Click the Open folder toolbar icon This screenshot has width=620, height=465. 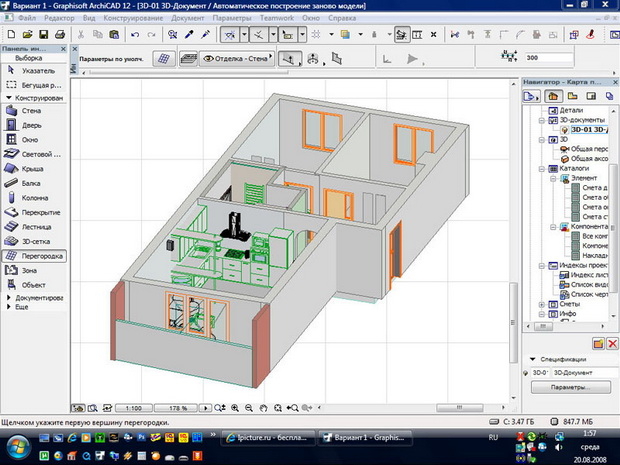pyautogui.click(x=27, y=35)
